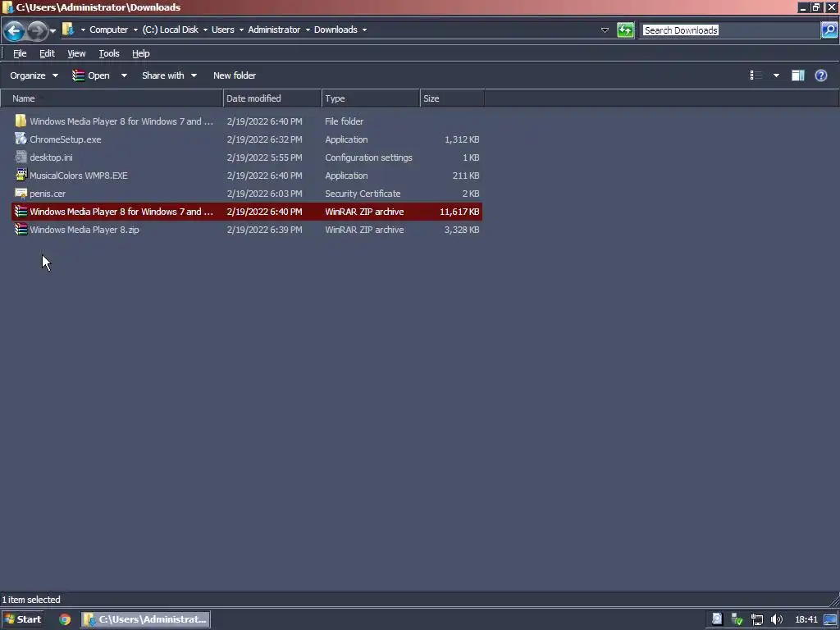
Task: Create a New folder
Action: point(235,75)
